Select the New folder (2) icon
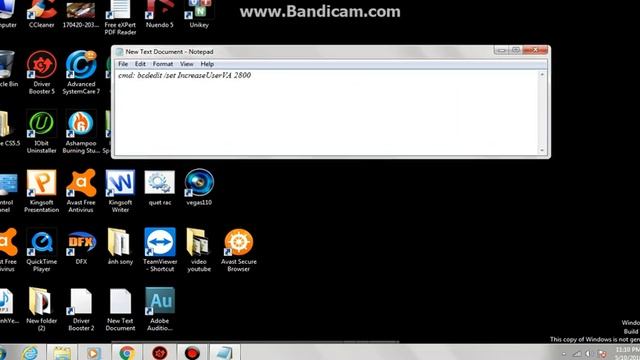640x360 pixels. click(42, 309)
